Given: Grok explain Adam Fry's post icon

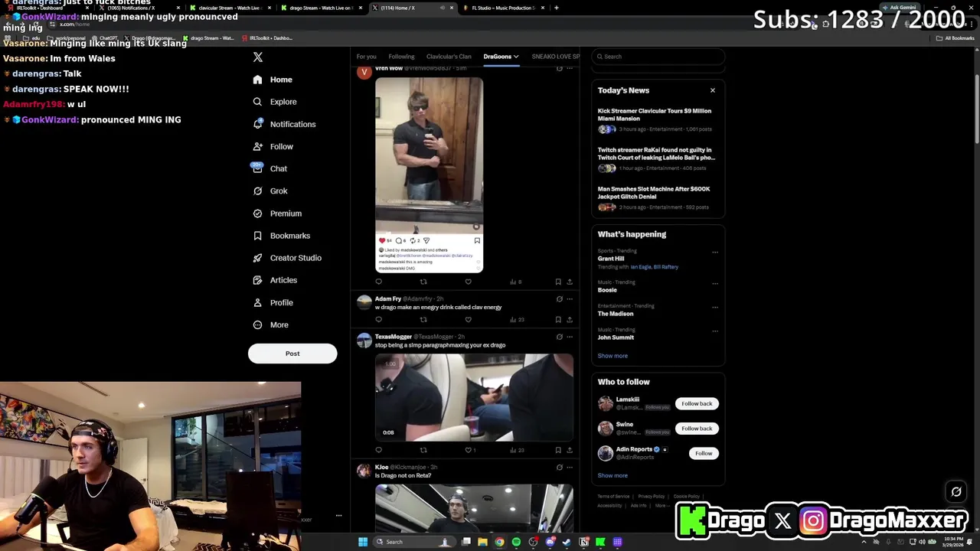Looking at the screenshot, I should [x=559, y=299].
